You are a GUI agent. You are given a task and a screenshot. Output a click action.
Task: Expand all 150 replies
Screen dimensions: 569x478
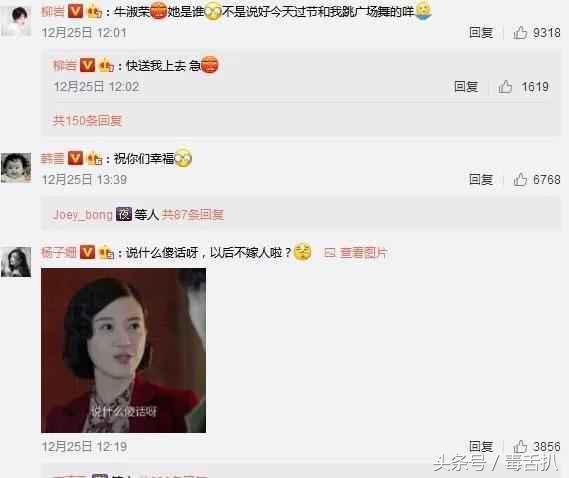[87, 120]
